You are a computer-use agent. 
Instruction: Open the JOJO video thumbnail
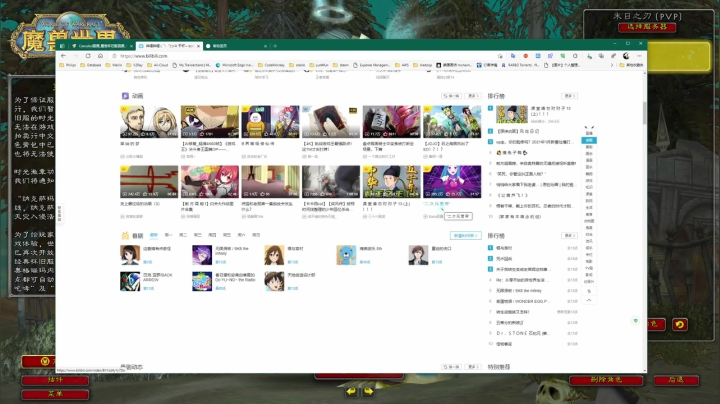(x=452, y=122)
